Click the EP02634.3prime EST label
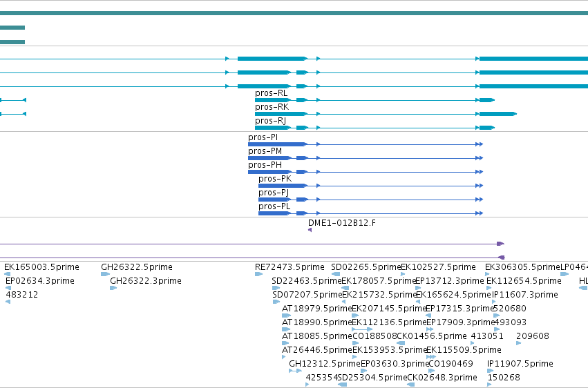This screenshot has width=588, height=388. point(40,281)
